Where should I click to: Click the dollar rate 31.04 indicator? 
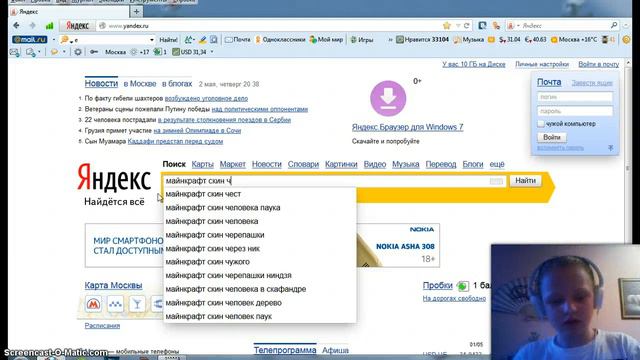point(510,40)
